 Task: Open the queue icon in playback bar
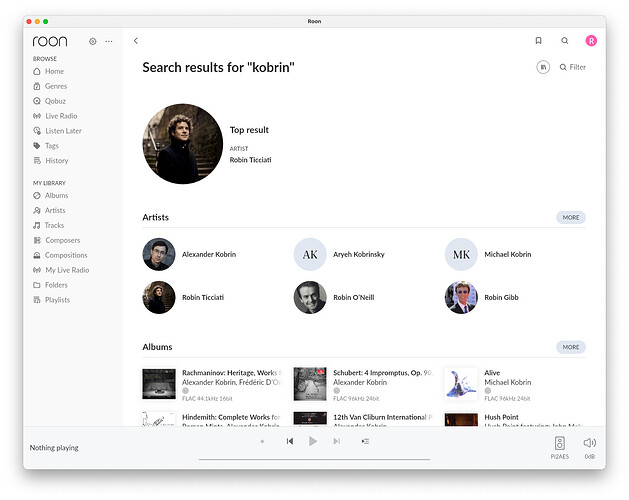click(365, 441)
